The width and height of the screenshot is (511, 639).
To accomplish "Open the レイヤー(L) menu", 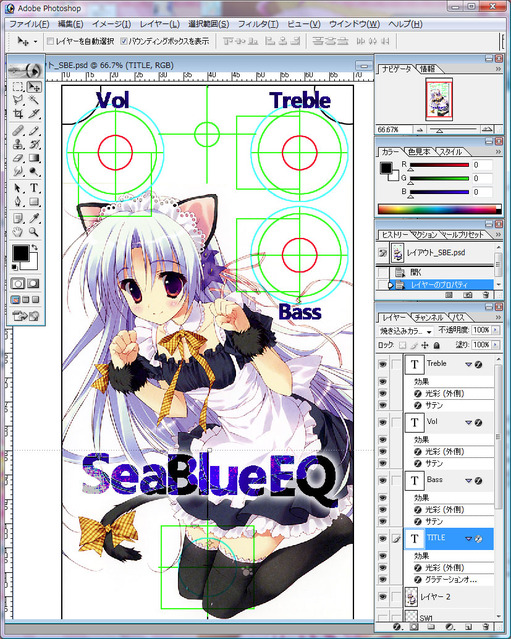I will [159, 24].
